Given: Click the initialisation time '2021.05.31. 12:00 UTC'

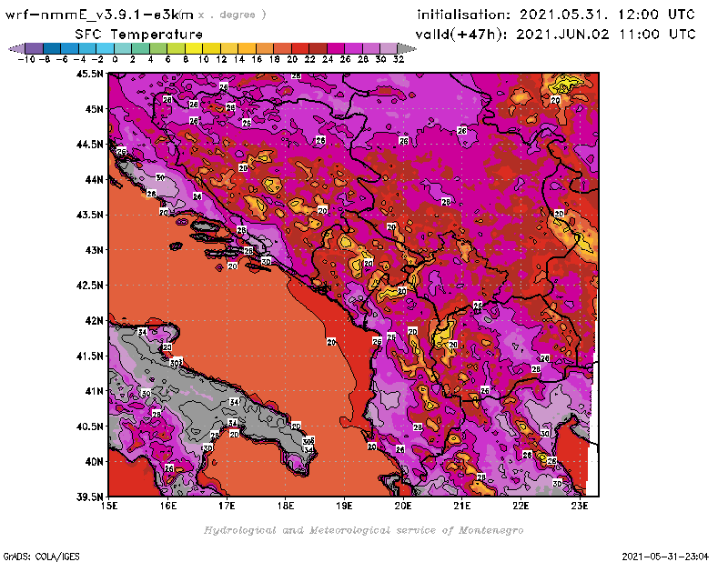Looking at the screenshot, I should 607,15.
